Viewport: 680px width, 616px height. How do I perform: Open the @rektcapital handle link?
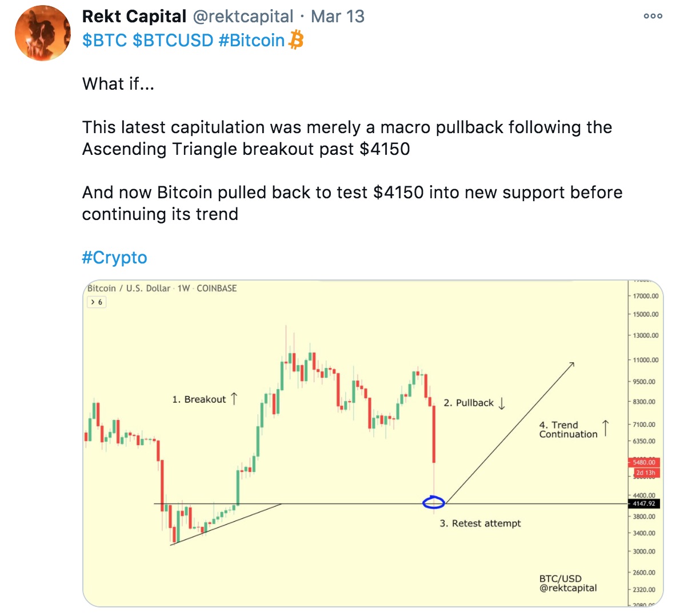coord(243,17)
